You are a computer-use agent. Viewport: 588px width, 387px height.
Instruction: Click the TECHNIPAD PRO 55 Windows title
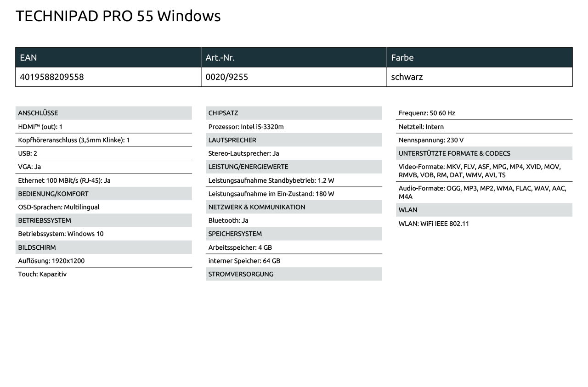point(118,17)
